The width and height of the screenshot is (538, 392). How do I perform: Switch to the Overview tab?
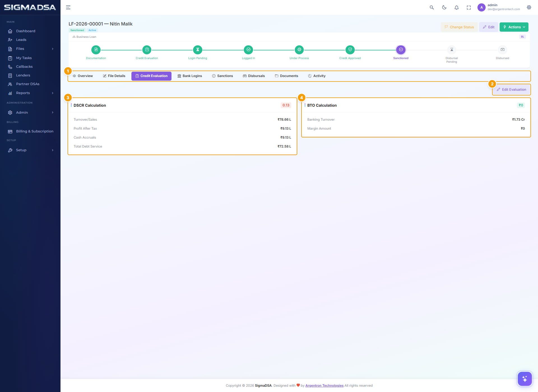(83, 76)
